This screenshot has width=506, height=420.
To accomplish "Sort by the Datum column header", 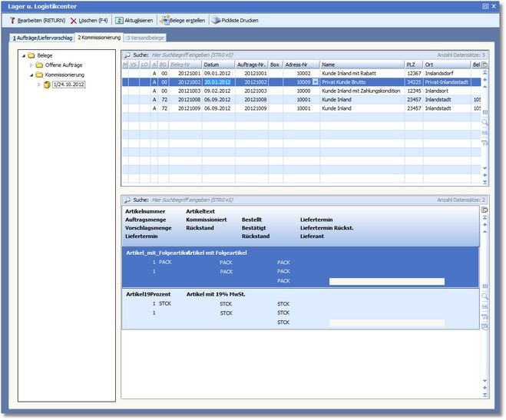I will [x=211, y=64].
